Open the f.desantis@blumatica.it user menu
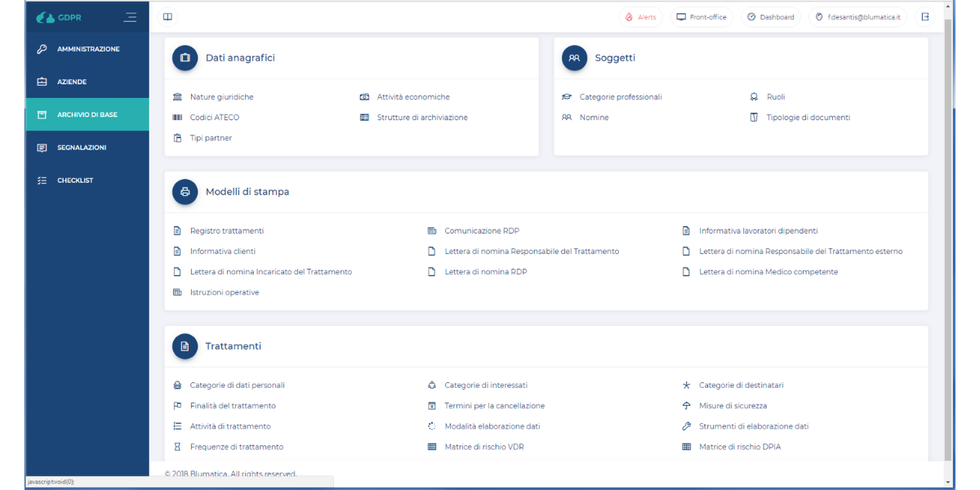Viewport: 980px width, 490px height. click(x=857, y=17)
